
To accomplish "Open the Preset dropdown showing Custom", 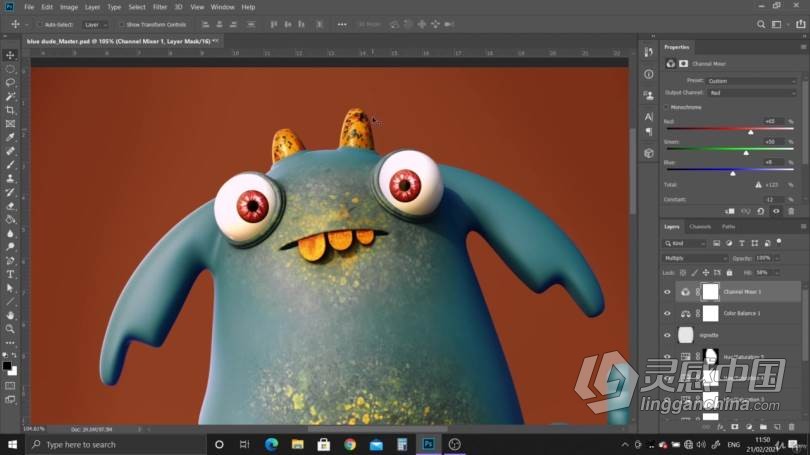I will (x=751, y=81).
